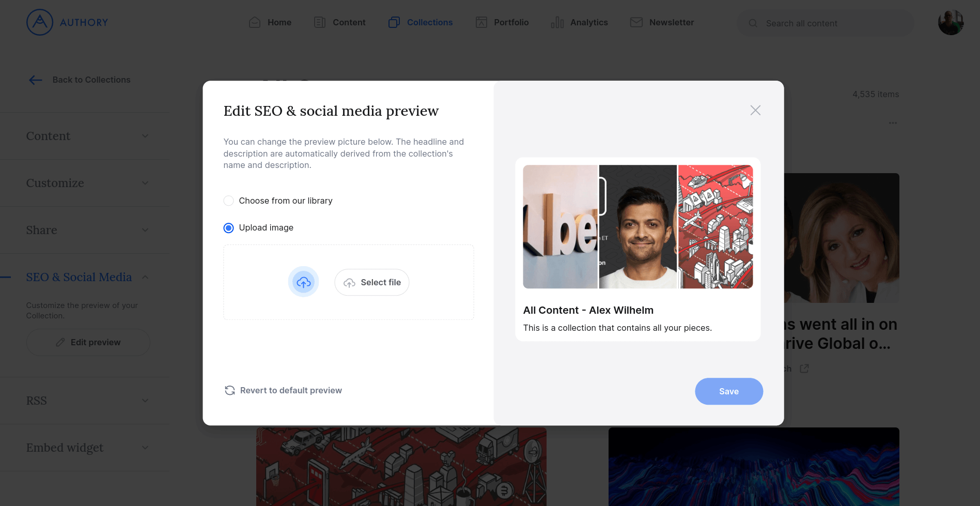Expand the Customize sidebar section
This screenshot has height=506, width=980.
click(145, 183)
